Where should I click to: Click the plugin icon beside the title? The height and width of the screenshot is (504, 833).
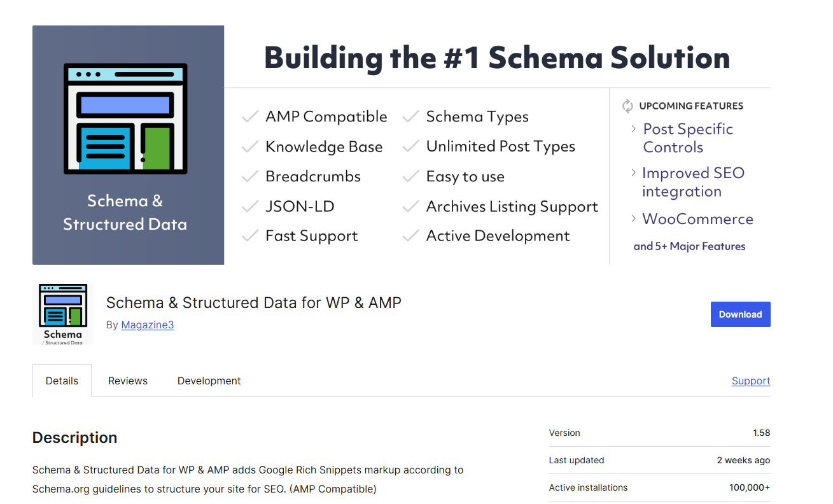point(62,312)
